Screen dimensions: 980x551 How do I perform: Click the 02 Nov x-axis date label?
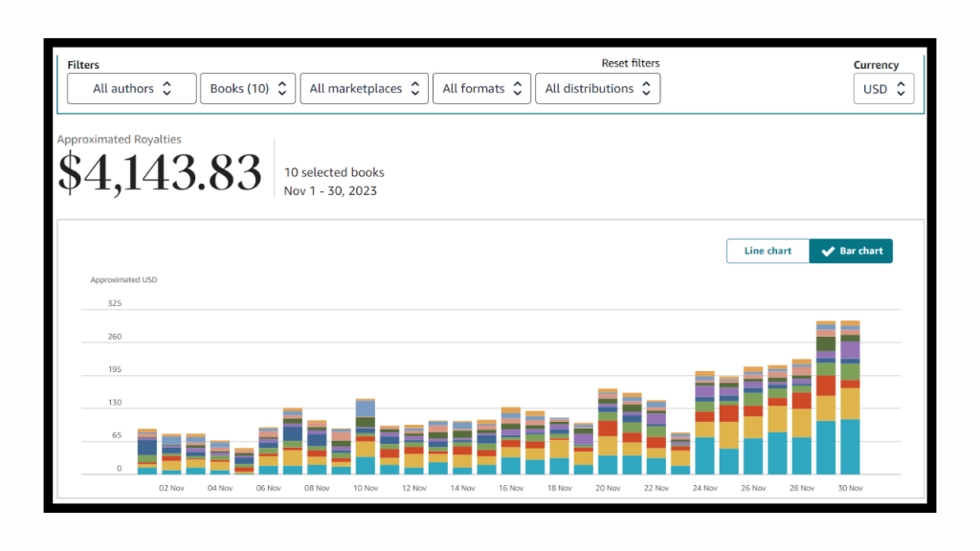click(171, 488)
